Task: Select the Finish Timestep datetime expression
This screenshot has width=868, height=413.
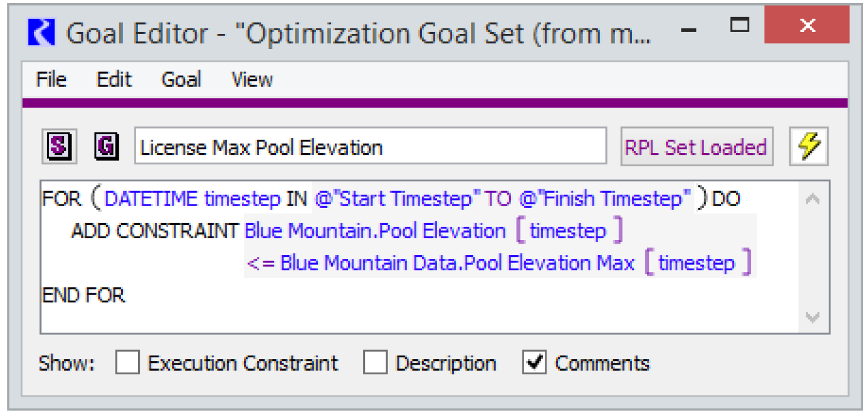Action: click(605, 199)
